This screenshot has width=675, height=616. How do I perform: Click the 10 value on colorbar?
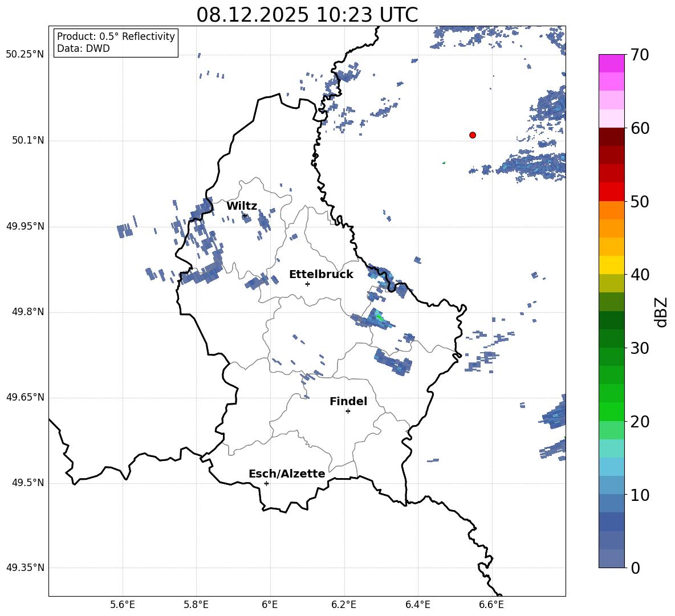[640, 495]
